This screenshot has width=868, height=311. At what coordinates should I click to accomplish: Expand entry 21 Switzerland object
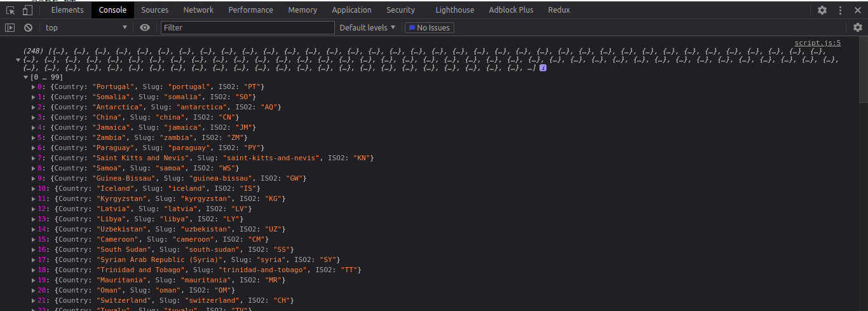coord(33,300)
